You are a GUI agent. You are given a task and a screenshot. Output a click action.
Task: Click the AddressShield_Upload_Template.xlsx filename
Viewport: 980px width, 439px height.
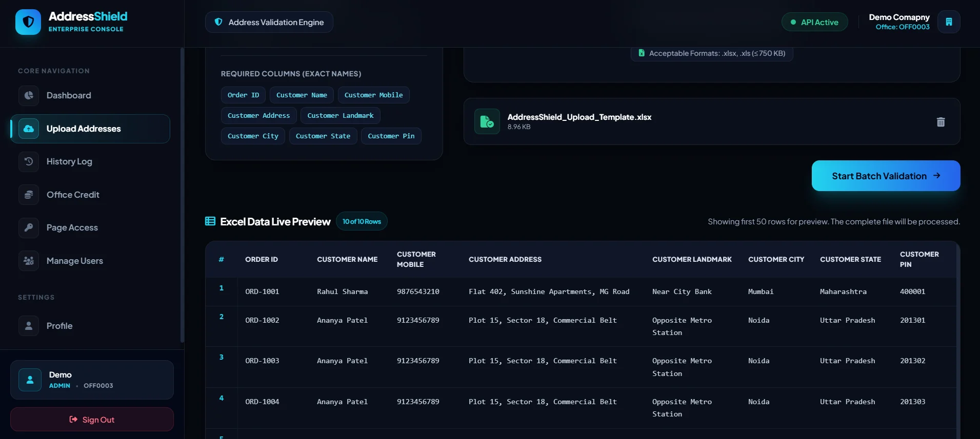point(579,117)
